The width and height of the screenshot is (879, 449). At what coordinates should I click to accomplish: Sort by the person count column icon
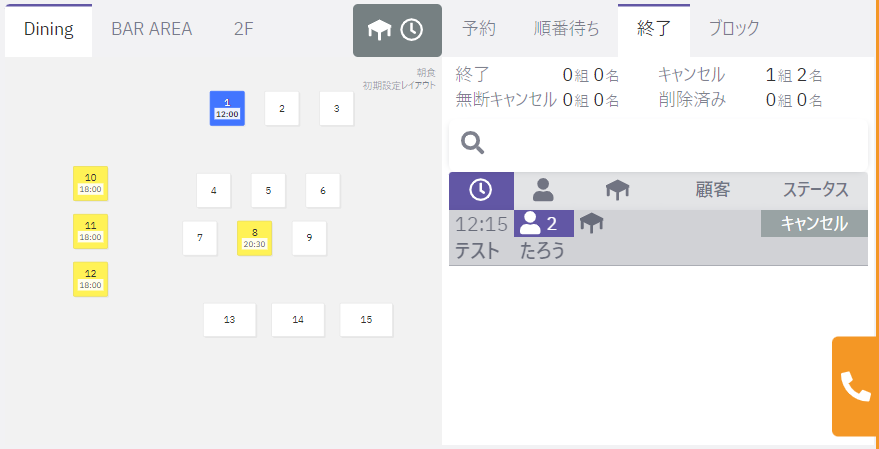click(543, 190)
